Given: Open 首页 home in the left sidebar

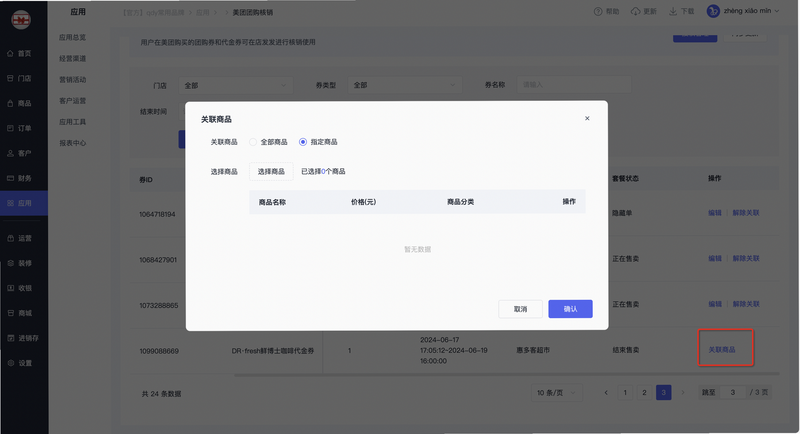Looking at the screenshot, I should click(19, 54).
